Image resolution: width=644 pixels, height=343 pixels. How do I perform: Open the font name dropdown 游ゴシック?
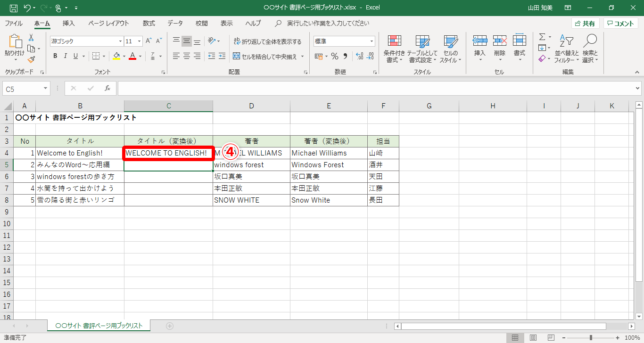point(120,41)
